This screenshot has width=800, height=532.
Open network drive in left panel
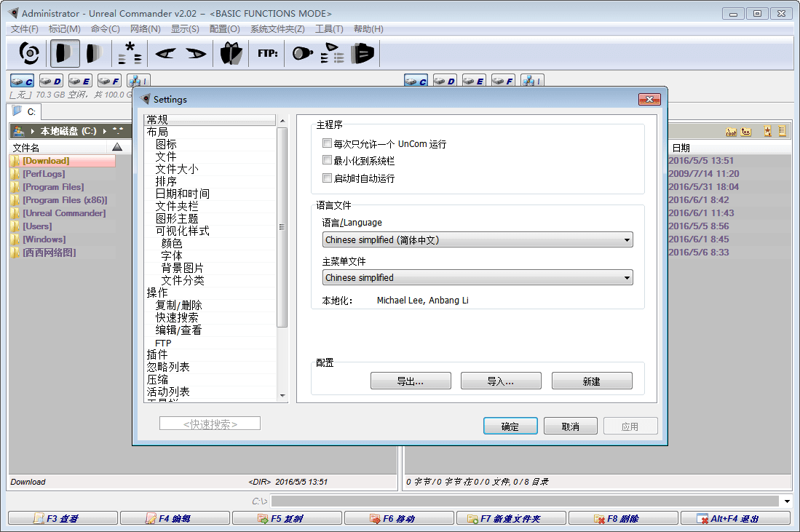coord(138,81)
